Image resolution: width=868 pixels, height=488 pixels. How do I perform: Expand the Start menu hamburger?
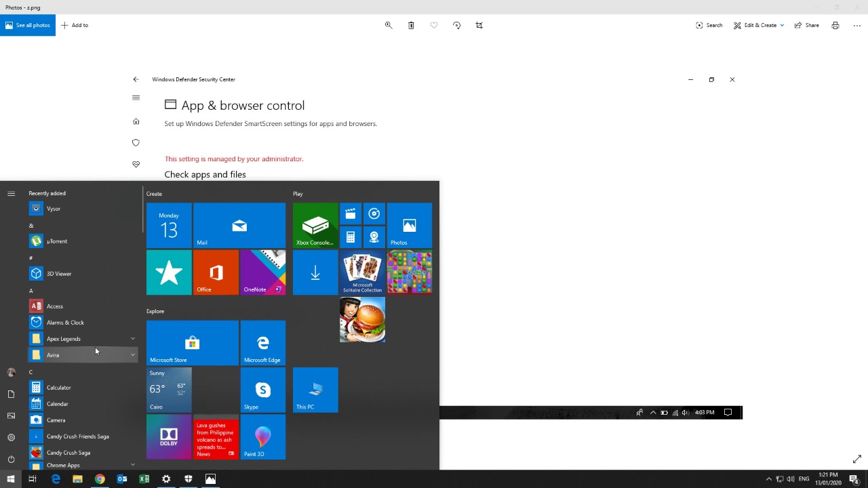coord(11,194)
